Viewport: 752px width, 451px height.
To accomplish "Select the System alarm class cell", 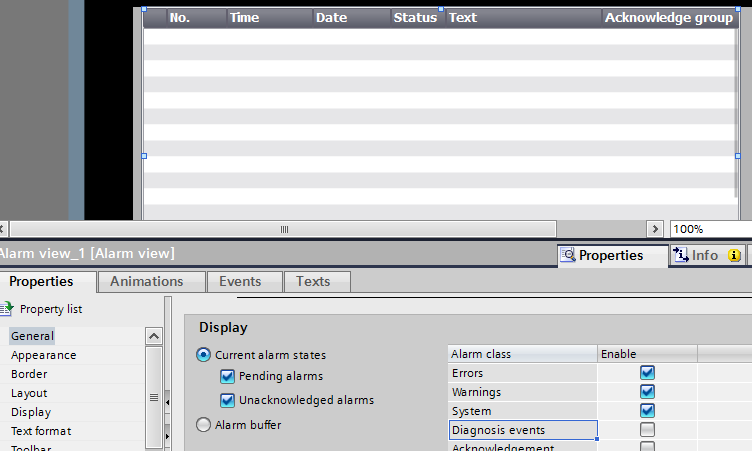I will point(523,411).
